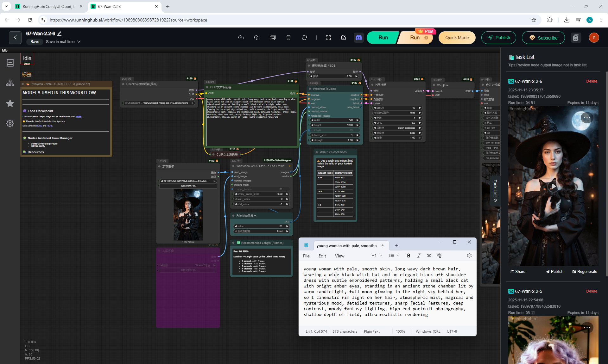Click the upload workflow cloud icon
This screenshot has height=364, width=608.
click(x=241, y=38)
